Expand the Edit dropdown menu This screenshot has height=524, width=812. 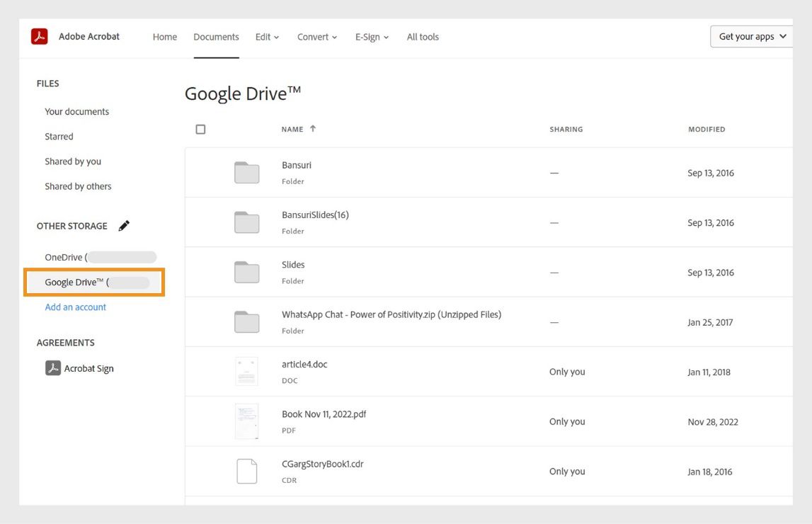coord(267,36)
